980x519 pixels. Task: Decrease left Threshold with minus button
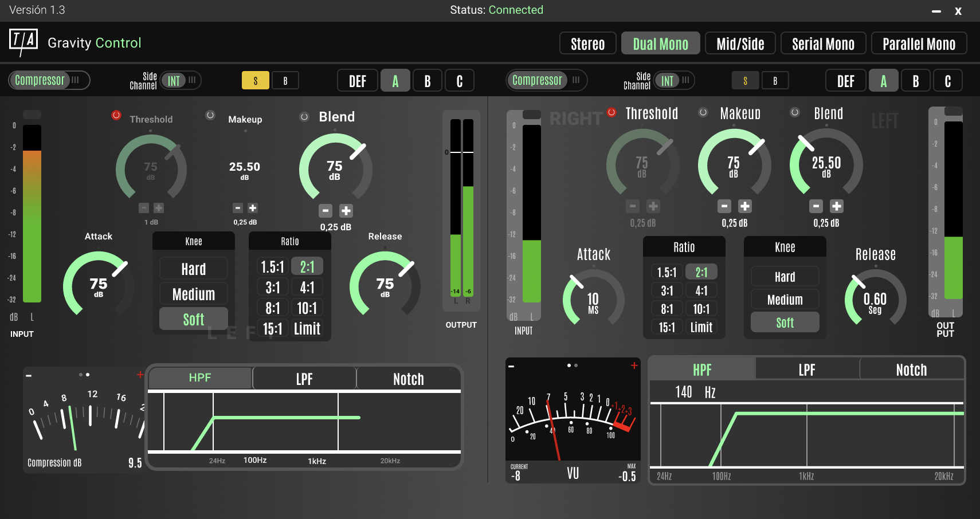click(x=144, y=208)
